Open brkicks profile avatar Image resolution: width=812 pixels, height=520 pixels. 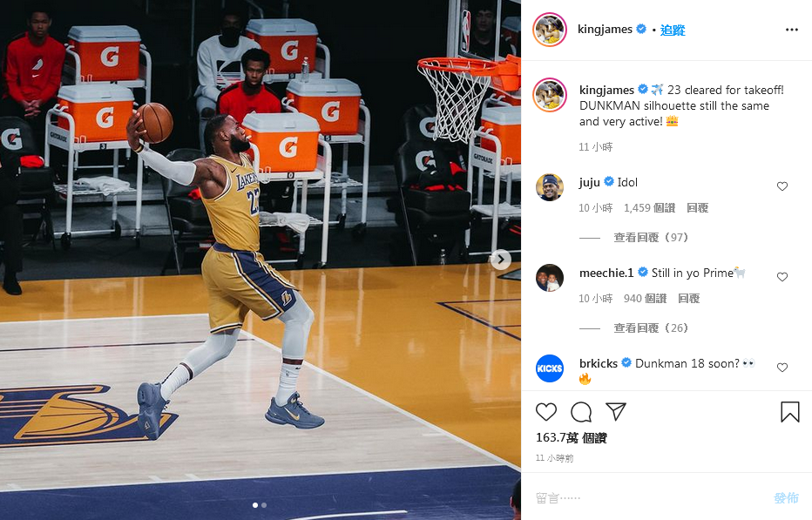550,368
